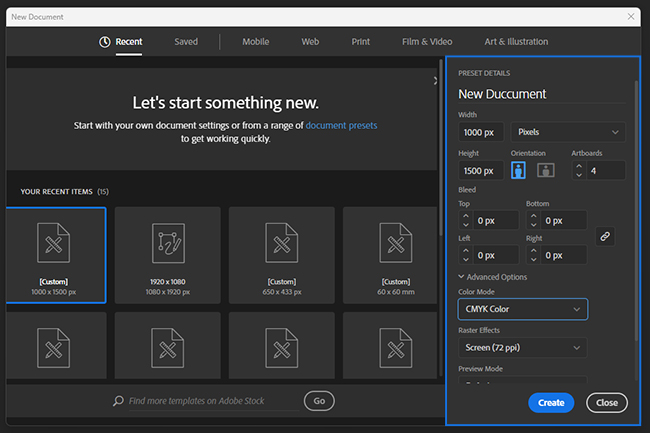Click the Bottom bleed field
This screenshot has width=650, height=433.
[564, 220]
